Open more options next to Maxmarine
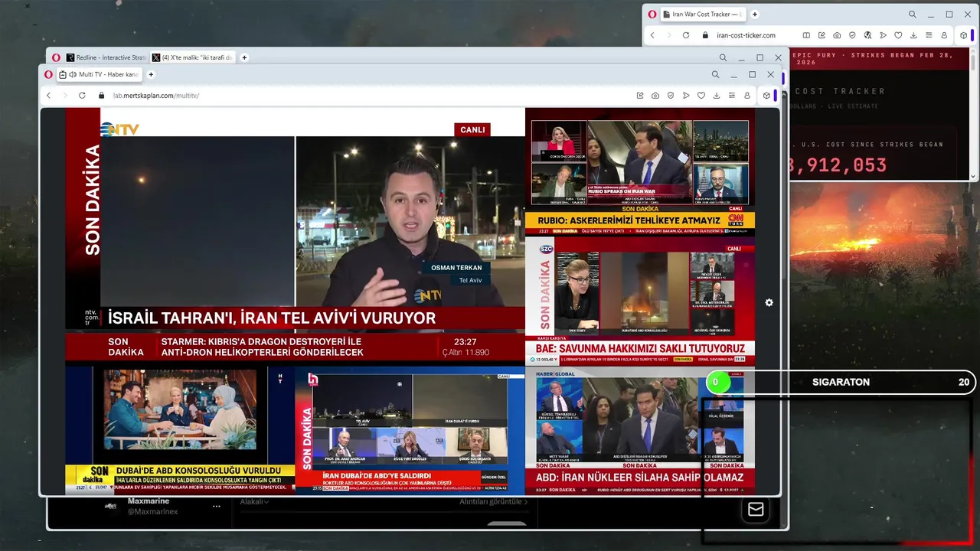 point(217,506)
